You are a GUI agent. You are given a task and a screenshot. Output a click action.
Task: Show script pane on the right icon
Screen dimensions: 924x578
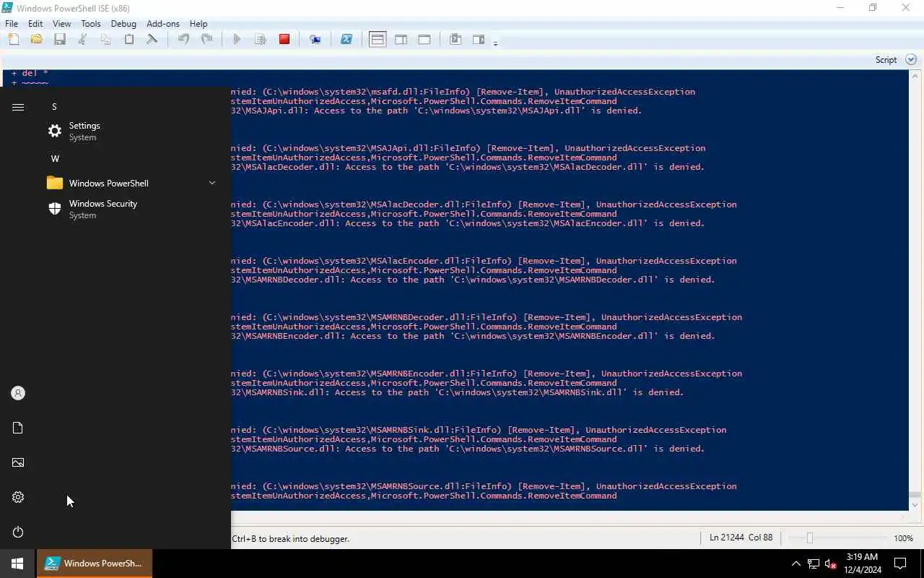point(401,40)
